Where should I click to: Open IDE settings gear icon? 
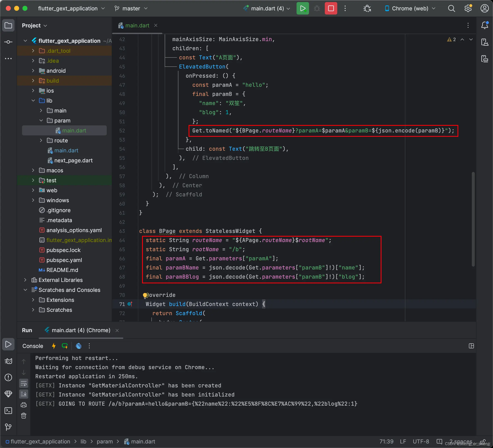click(468, 8)
